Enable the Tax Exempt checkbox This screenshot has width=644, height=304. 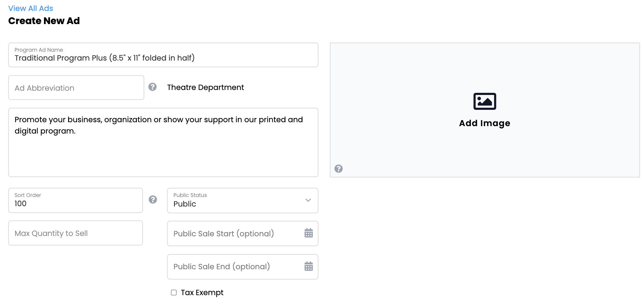tap(174, 293)
